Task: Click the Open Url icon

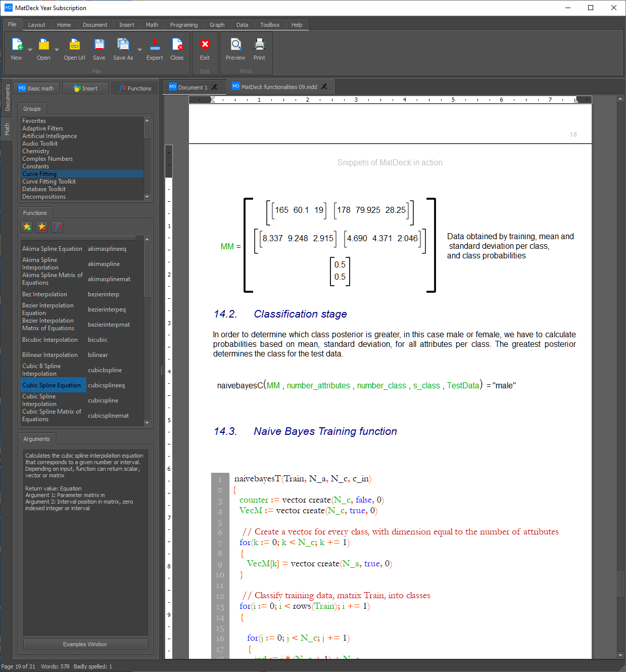Action: [74, 50]
